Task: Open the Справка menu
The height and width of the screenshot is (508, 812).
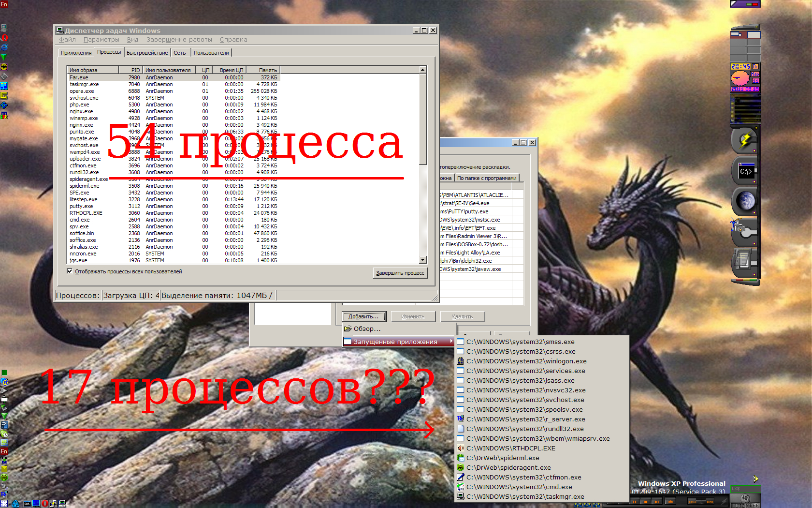Action: (x=233, y=40)
